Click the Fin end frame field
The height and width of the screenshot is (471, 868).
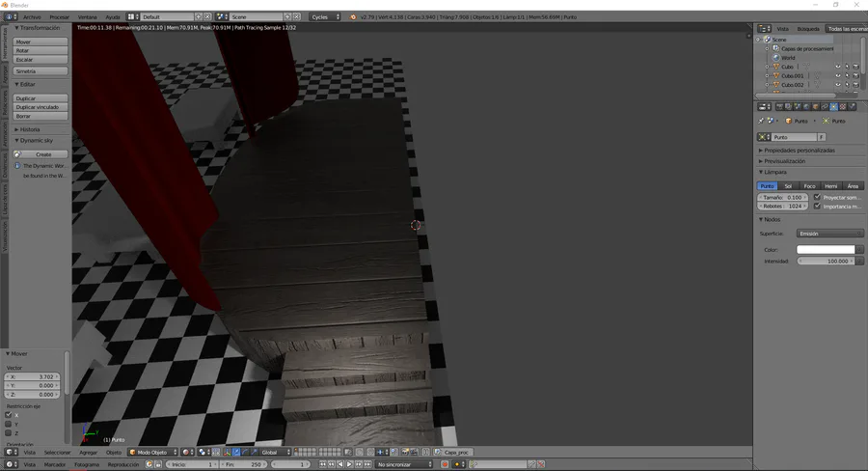point(244,464)
